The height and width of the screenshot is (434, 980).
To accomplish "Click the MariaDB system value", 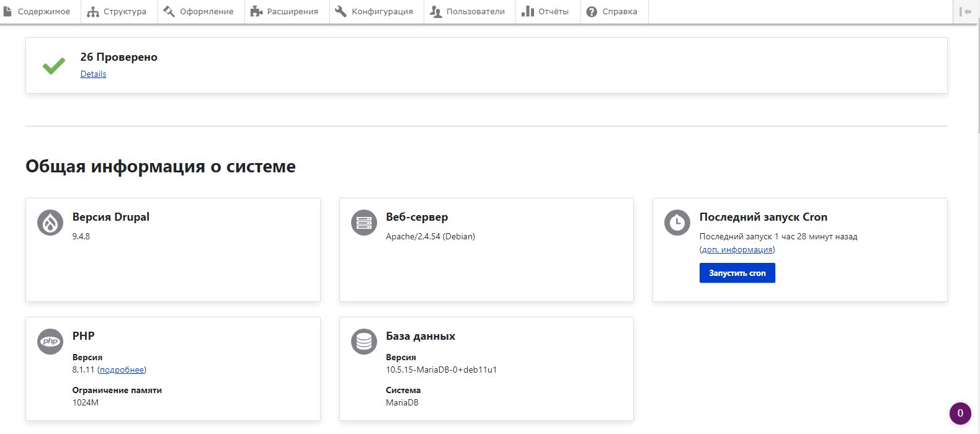I will (402, 402).
